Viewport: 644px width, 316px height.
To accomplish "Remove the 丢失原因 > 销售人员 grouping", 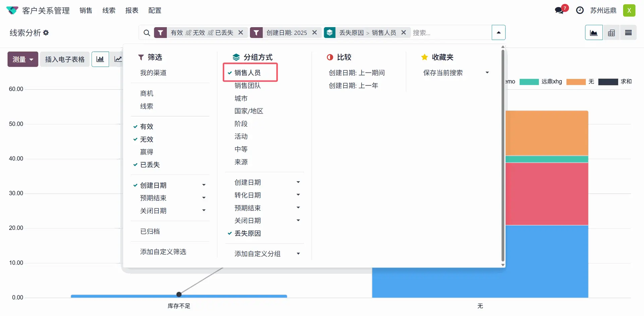I will [x=404, y=33].
